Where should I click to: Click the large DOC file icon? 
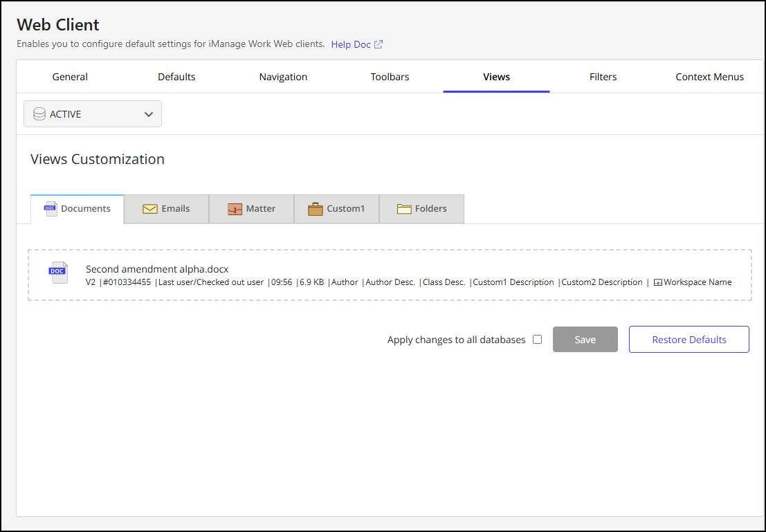point(58,273)
